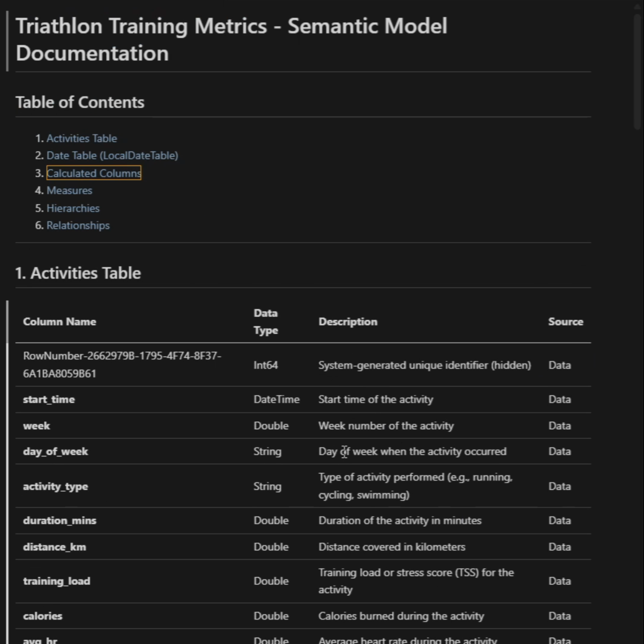Click the Data Type column header

click(x=266, y=322)
